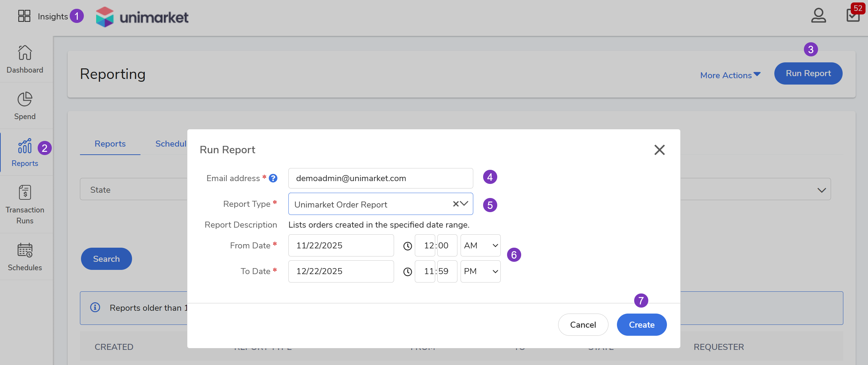Viewport: 868px width, 365px height.
Task: Open the Insights app grid icon
Action: click(24, 16)
